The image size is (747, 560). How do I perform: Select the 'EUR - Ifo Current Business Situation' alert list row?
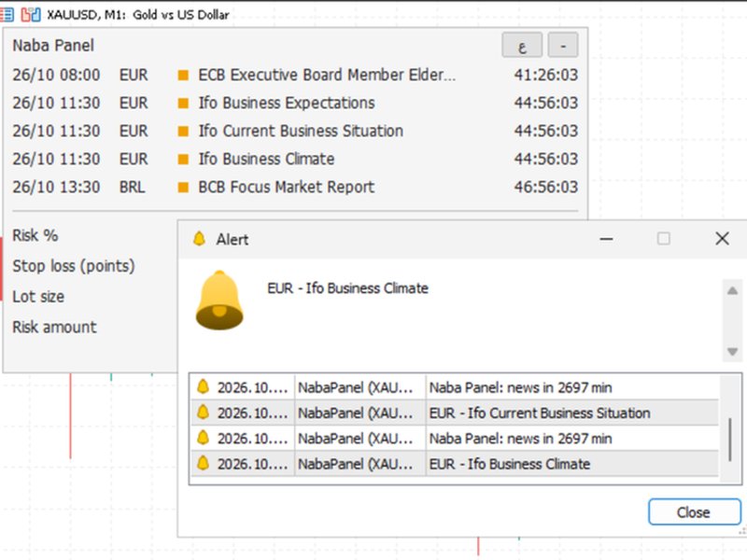(455, 413)
